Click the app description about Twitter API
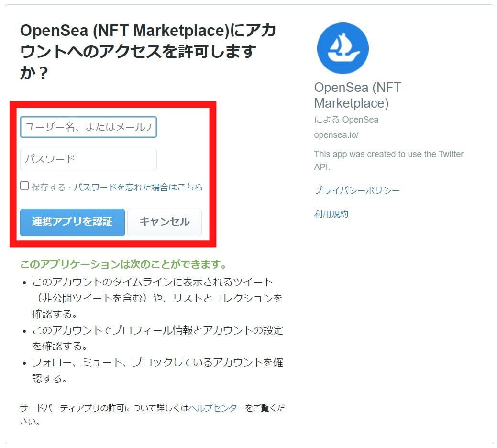 pos(388,159)
